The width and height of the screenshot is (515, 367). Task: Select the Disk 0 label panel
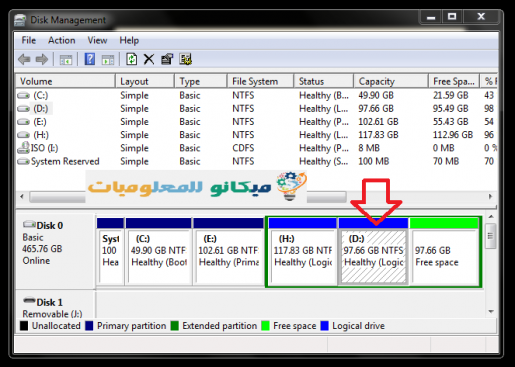pyautogui.click(x=55, y=251)
